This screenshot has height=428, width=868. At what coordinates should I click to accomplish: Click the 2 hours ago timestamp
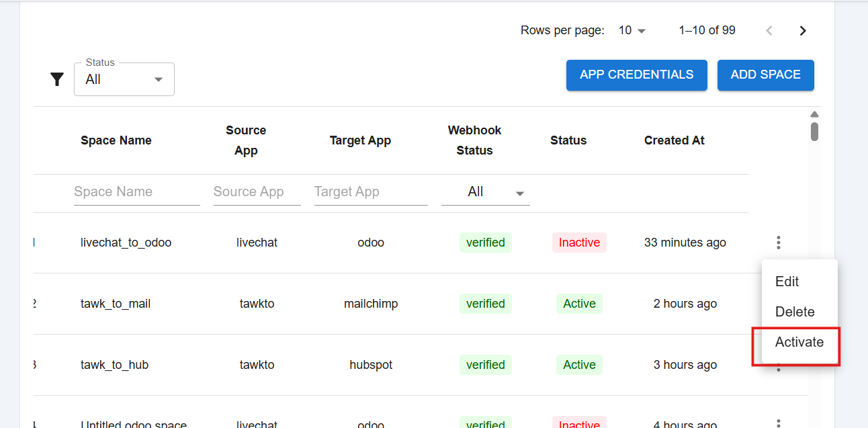pos(685,304)
